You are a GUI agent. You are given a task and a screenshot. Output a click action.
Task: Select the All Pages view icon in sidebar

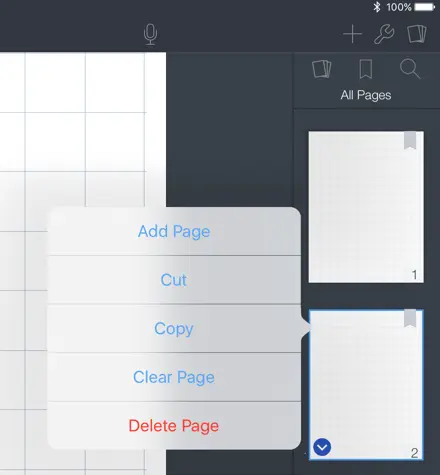click(x=322, y=69)
